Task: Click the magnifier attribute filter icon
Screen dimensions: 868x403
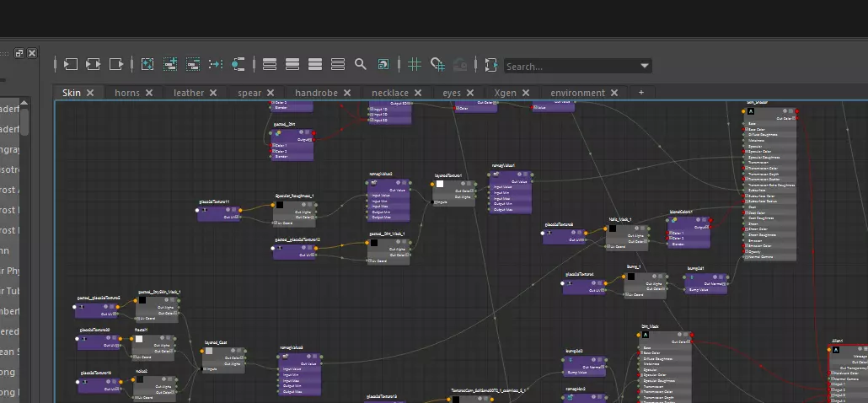Action: tap(361, 64)
